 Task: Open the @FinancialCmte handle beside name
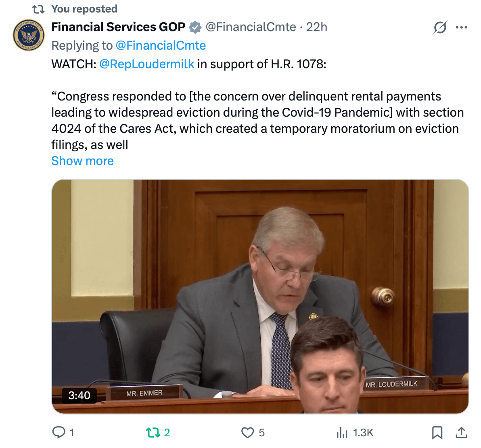click(x=251, y=27)
